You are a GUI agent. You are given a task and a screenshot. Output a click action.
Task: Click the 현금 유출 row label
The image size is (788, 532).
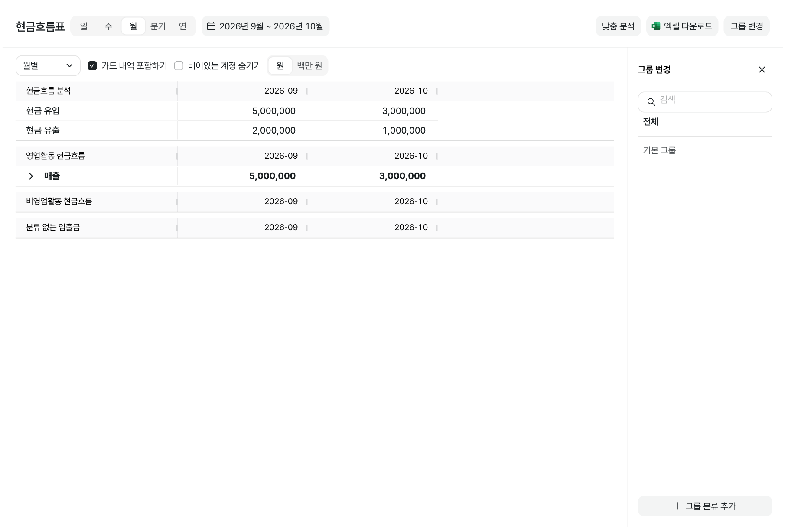tap(43, 131)
